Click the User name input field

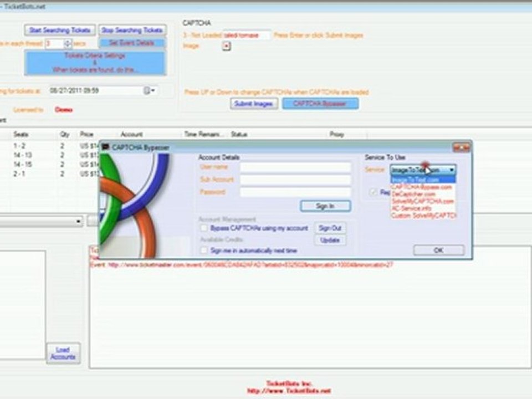295,167
